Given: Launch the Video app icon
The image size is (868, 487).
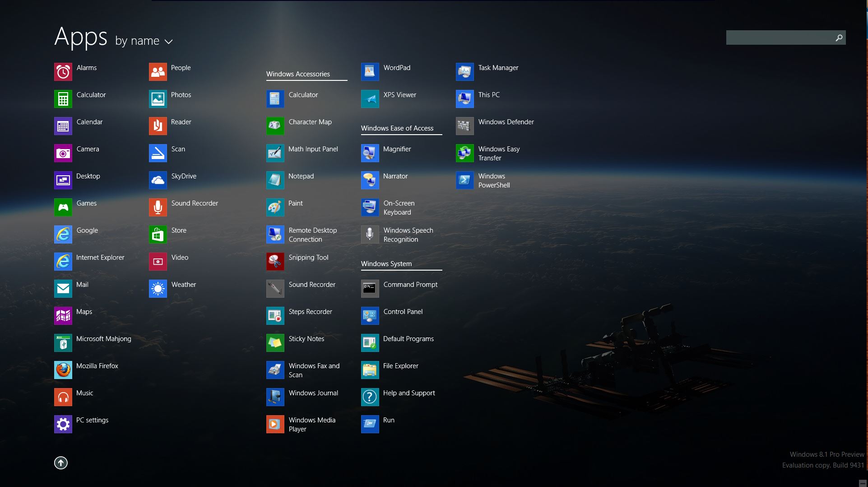Looking at the screenshot, I should tap(158, 262).
